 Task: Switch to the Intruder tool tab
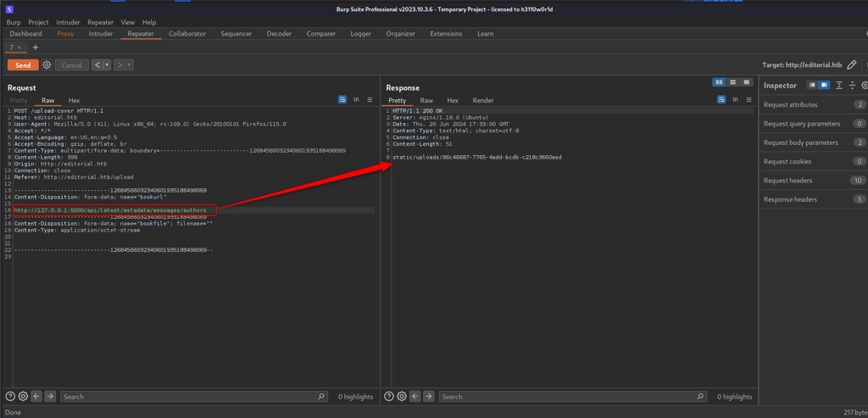click(x=100, y=34)
